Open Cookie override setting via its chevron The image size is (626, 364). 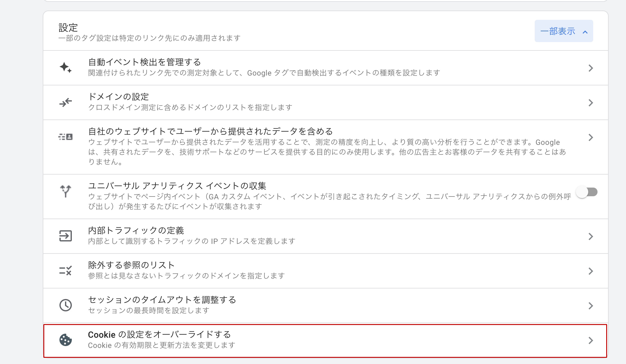591,340
